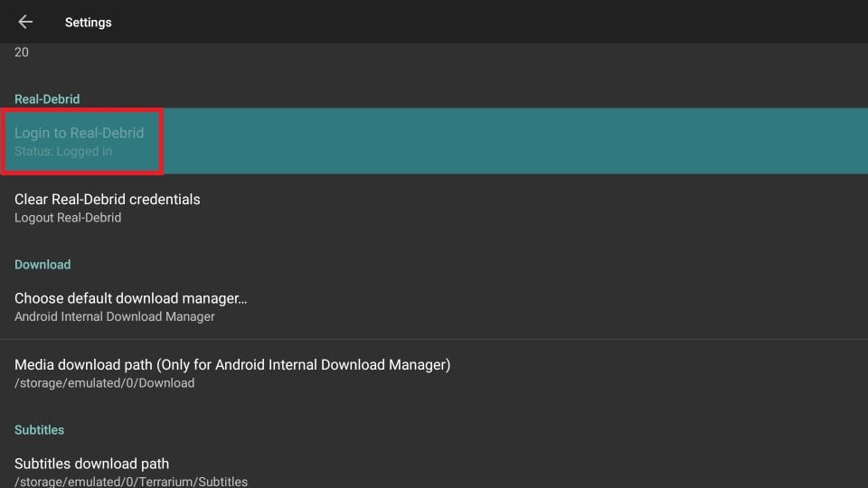868x488 pixels.
Task: Select Clear Real-Debrid credentials option
Action: tap(434, 208)
